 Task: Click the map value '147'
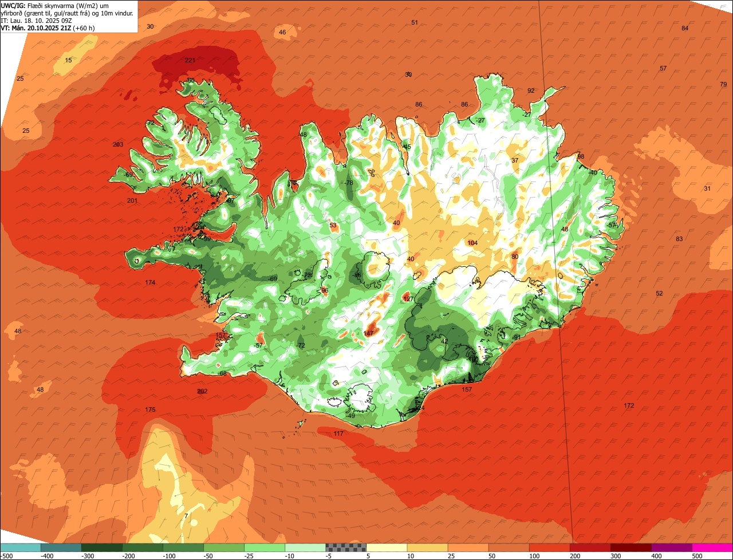368,333
